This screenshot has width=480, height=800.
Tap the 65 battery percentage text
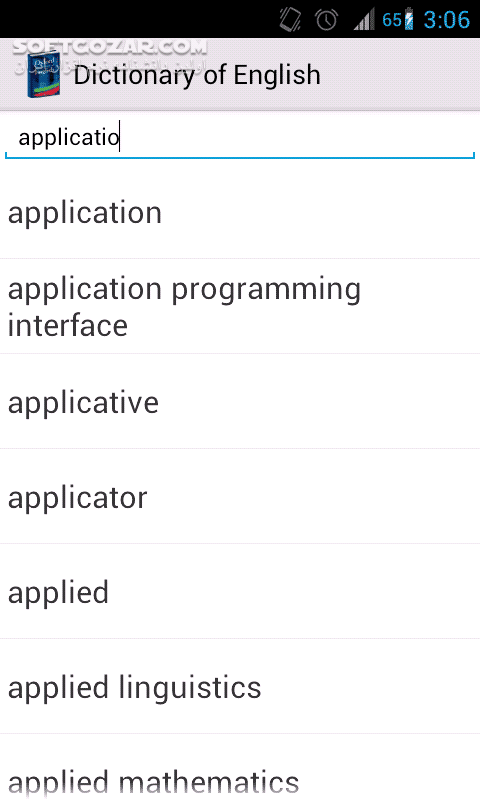tap(392, 20)
